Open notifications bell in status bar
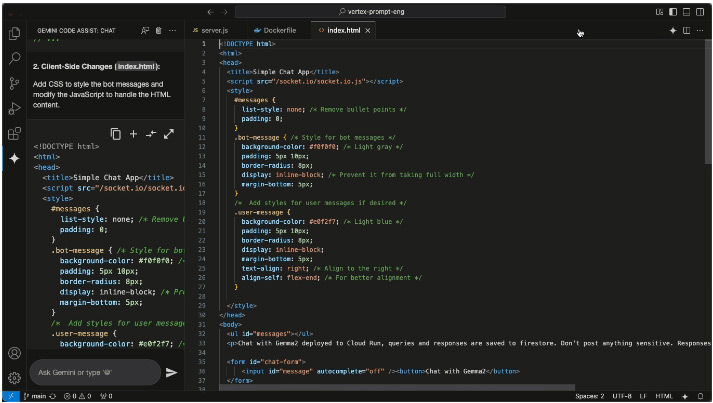713x403 pixels. pos(701,396)
